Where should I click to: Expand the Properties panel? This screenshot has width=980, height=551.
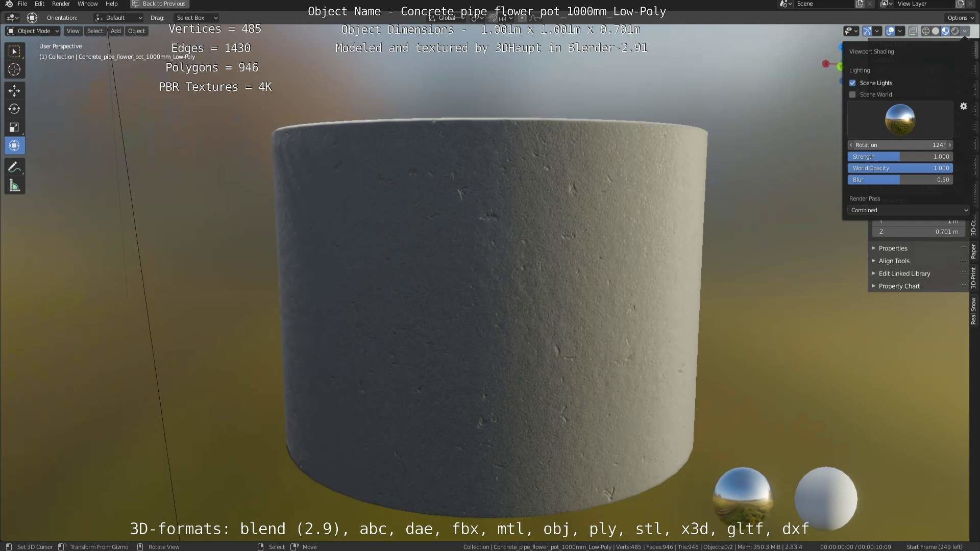tap(917, 248)
